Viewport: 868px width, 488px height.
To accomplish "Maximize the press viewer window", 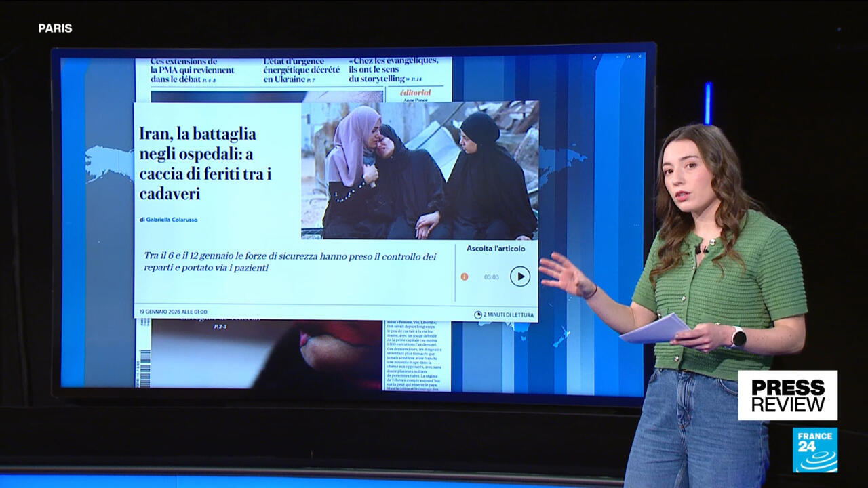I will click(628, 57).
